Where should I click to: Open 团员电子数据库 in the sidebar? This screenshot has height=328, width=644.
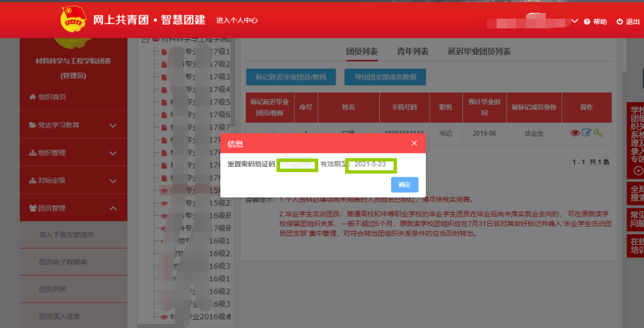[x=63, y=262]
